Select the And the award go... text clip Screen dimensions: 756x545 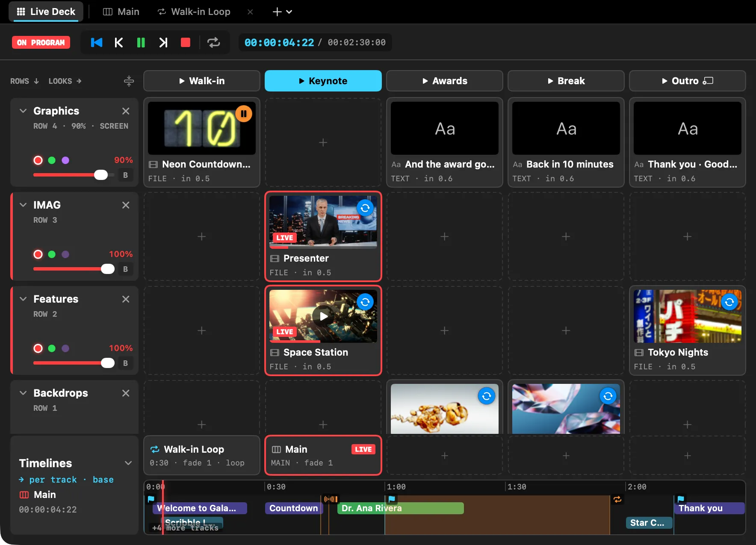point(445,142)
